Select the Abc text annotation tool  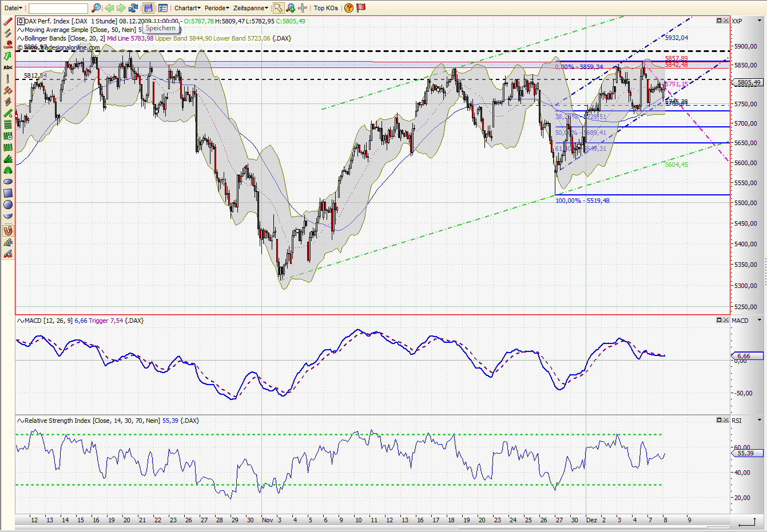(7, 67)
